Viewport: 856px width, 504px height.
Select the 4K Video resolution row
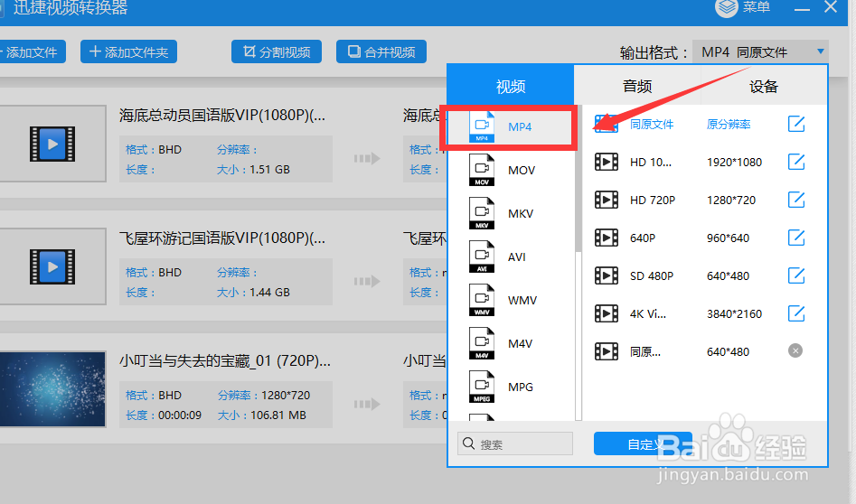pos(700,313)
